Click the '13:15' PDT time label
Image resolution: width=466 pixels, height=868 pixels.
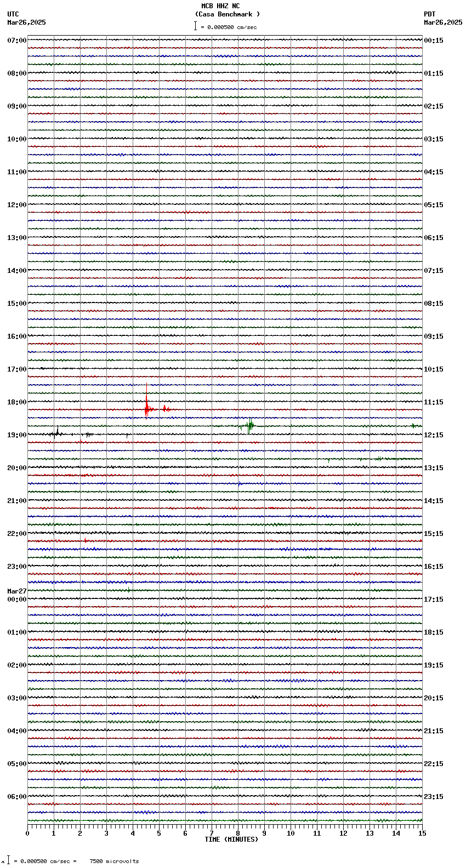coord(434,468)
